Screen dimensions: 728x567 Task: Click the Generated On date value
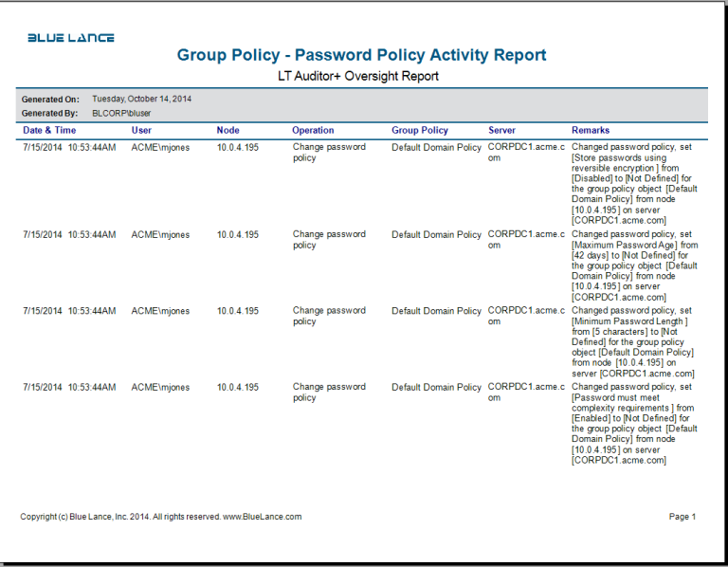141,99
